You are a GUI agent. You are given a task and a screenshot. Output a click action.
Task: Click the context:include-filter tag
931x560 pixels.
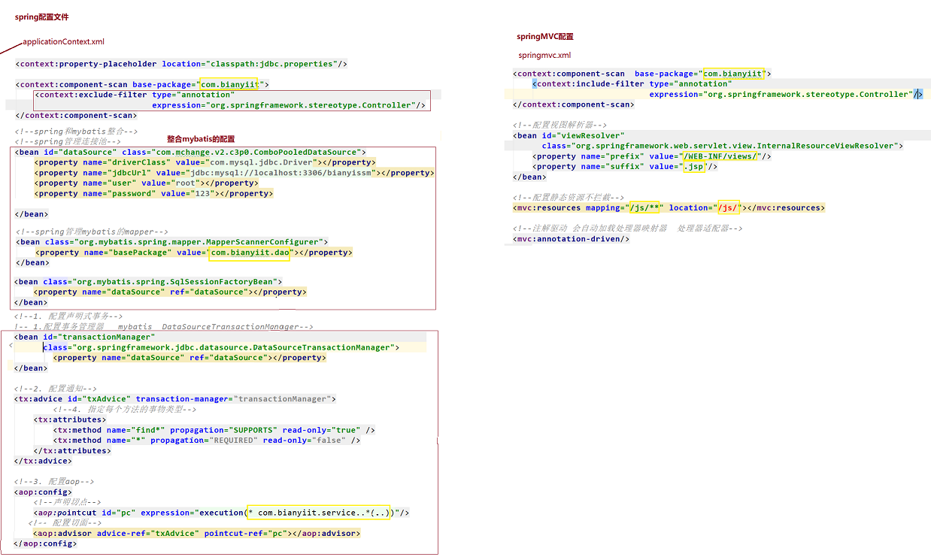726,89
